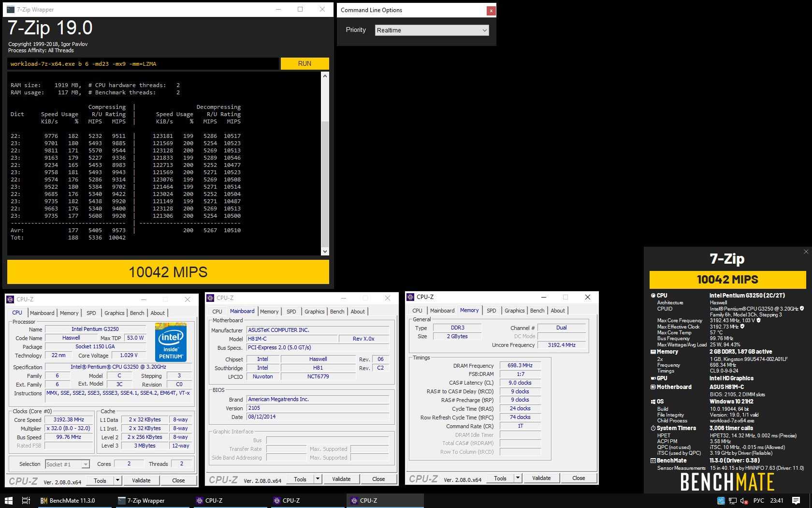This screenshot has height=508, width=812.
Task: Switch to SPD tab in the Memory CPU-Z window
Action: point(492,311)
